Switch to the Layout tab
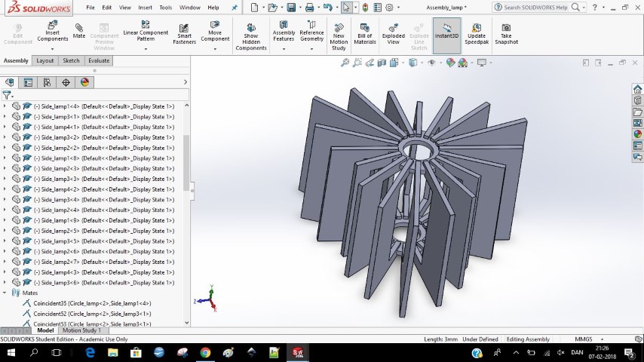Image resolution: width=644 pixels, height=362 pixels. click(44, 60)
